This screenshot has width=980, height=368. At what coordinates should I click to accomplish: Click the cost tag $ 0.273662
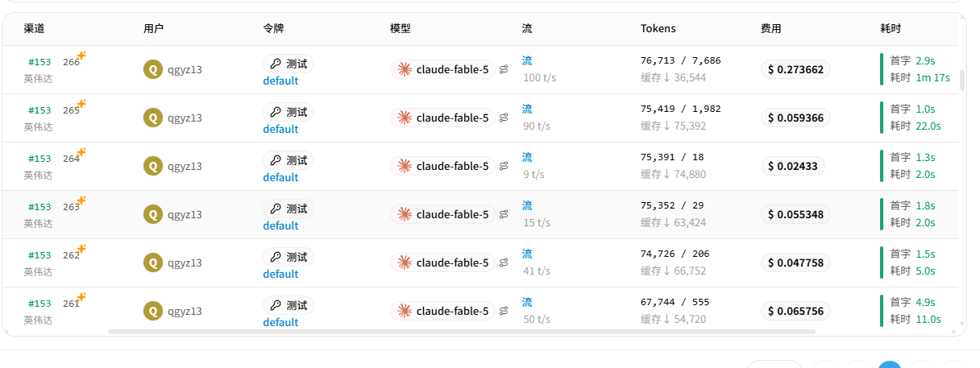pyautogui.click(x=795, y=69)
